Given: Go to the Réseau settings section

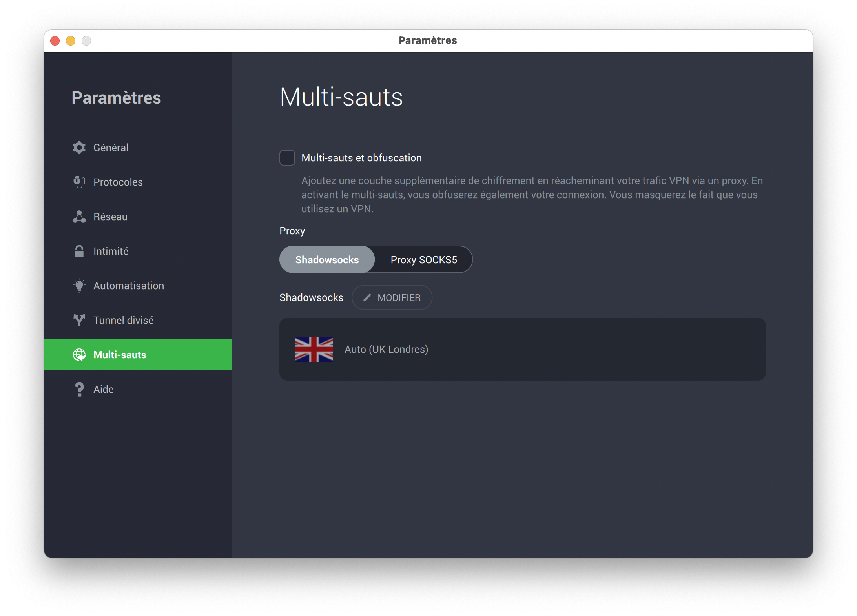Looking at the screenshot, I should tap(138, 217).
